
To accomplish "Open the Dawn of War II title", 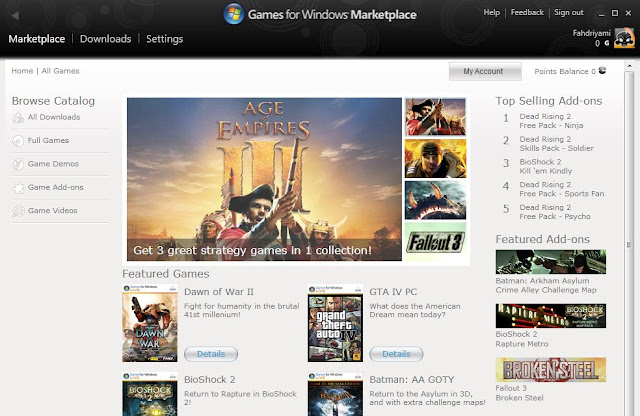I will pyautogui.click(x=219, y=292).
